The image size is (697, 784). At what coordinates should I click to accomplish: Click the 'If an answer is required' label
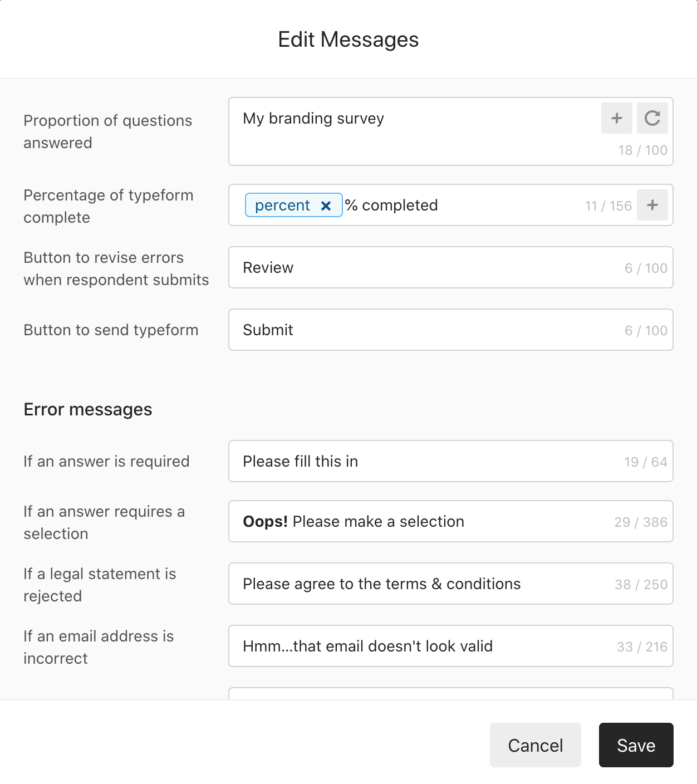point(106,461)
